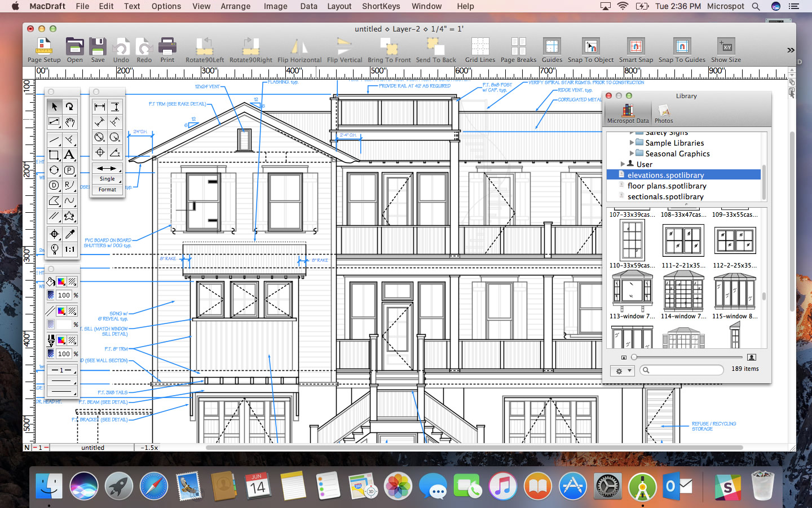Screen dimensions: 812x508
Task: Open Spotlight search in menu bar
Action: click(x=756, y=6)
